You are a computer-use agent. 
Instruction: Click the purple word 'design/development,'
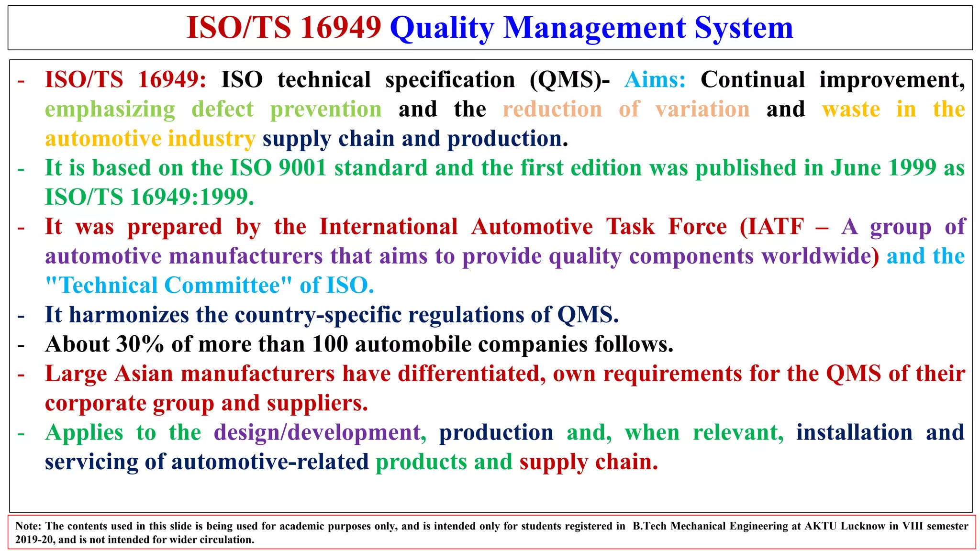[320, 433]
